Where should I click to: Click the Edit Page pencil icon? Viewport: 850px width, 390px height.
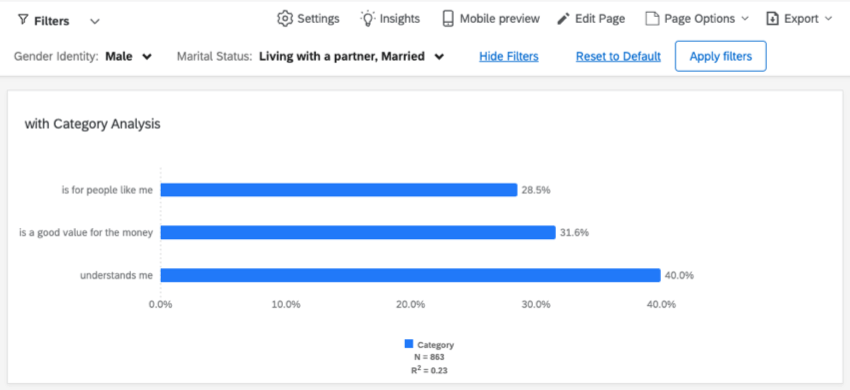564,19
